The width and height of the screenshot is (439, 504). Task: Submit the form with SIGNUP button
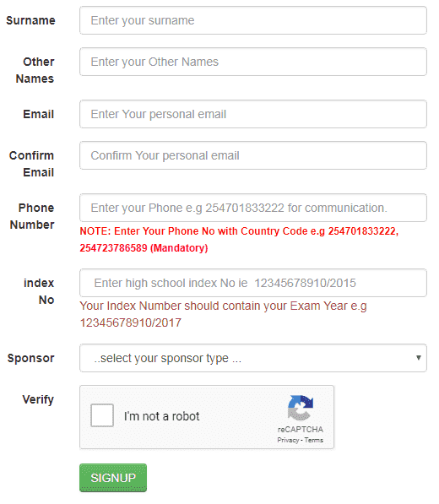click(x=113, y=478)
